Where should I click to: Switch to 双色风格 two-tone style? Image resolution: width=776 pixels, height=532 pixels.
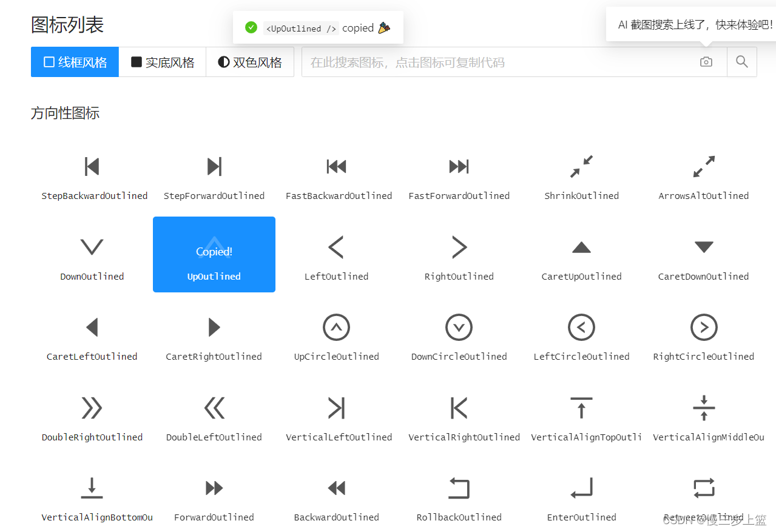pyautogui.click(x=250, y=62)
